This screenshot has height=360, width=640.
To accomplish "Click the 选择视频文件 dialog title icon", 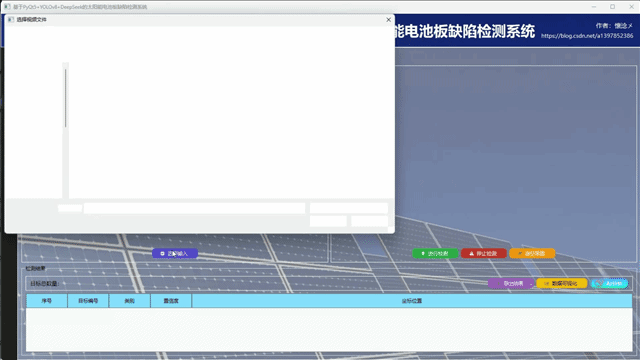I will [x=11, y=20].
